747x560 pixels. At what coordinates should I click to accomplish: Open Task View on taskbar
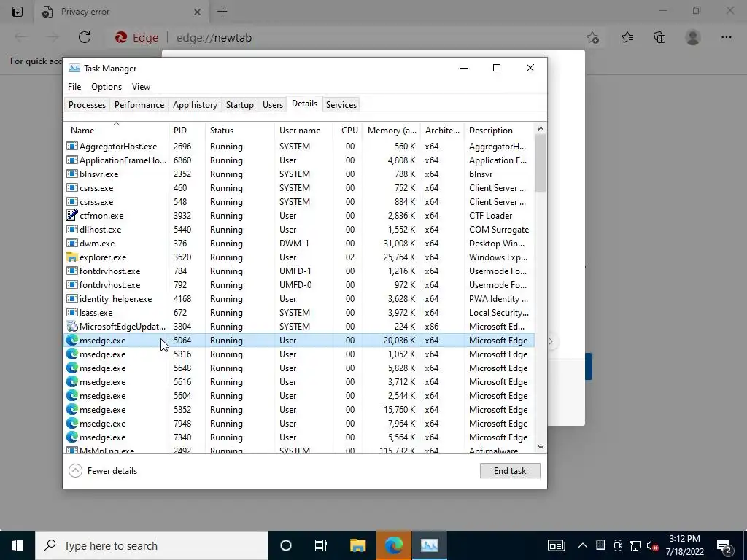pos(321,545)
